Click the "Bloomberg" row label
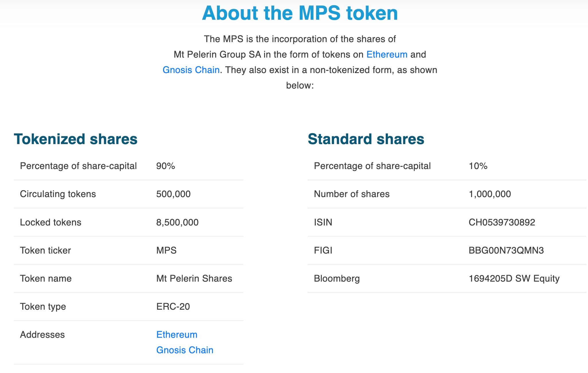 [336, 278]
